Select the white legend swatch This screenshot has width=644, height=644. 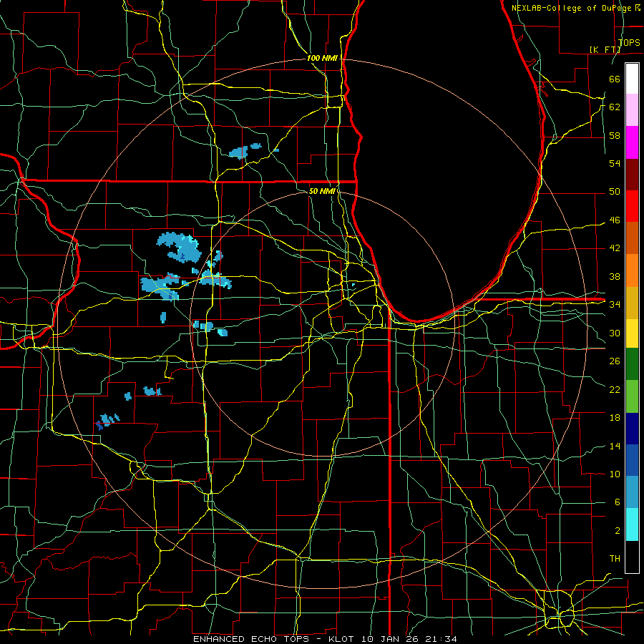click(x=632, y=79)
